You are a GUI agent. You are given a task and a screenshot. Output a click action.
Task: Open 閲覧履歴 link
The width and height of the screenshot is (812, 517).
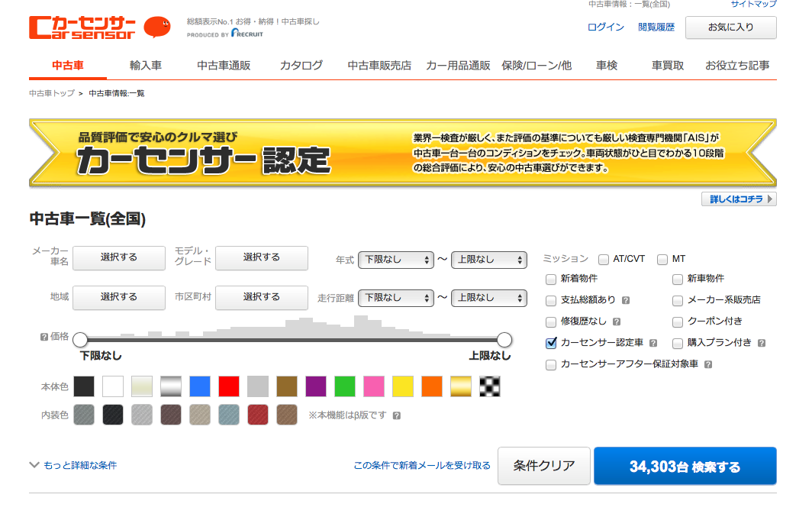point(656,27)
